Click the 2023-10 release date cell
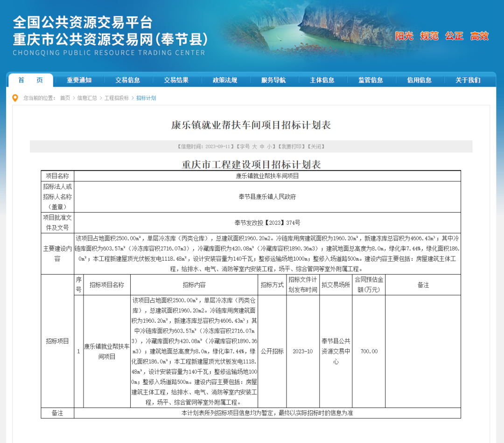Viewport: 504px width, 443px height. tap(303, 351)
